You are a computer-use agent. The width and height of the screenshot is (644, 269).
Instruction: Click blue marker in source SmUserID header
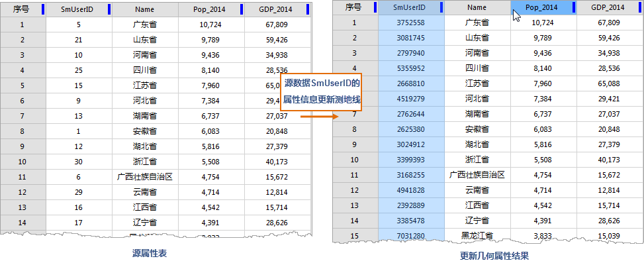pos(109,9)
